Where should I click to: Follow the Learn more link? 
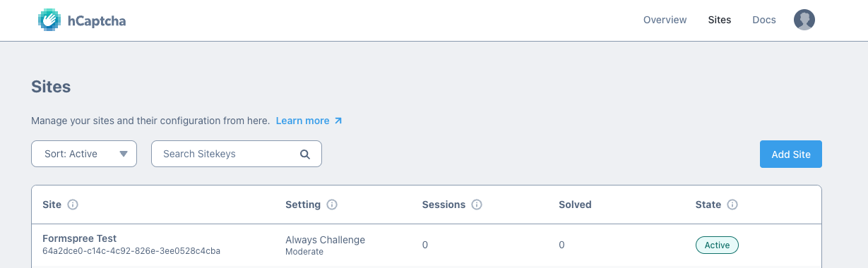point(303,121)
